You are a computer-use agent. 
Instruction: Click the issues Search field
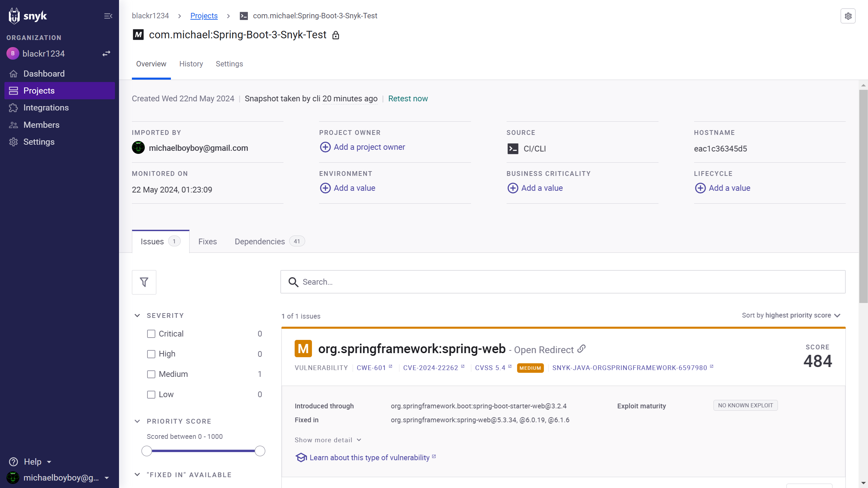[x=563, y=282]
